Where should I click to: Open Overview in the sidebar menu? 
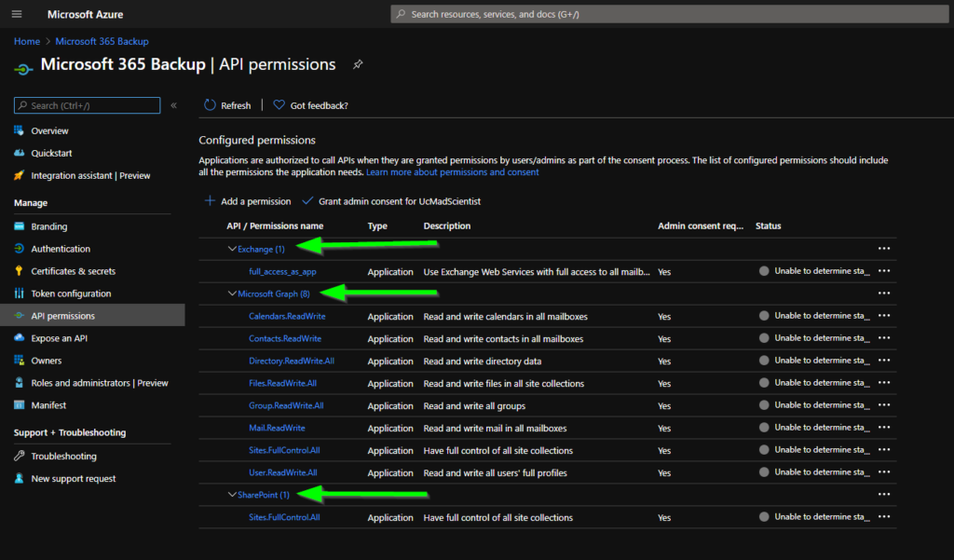pos(50,130)
